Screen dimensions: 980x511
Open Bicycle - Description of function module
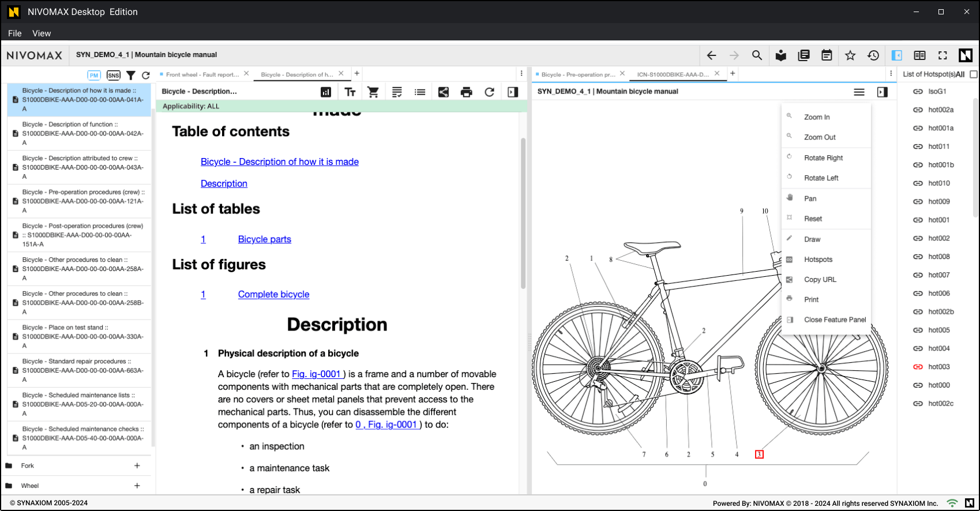click(79, 133)
